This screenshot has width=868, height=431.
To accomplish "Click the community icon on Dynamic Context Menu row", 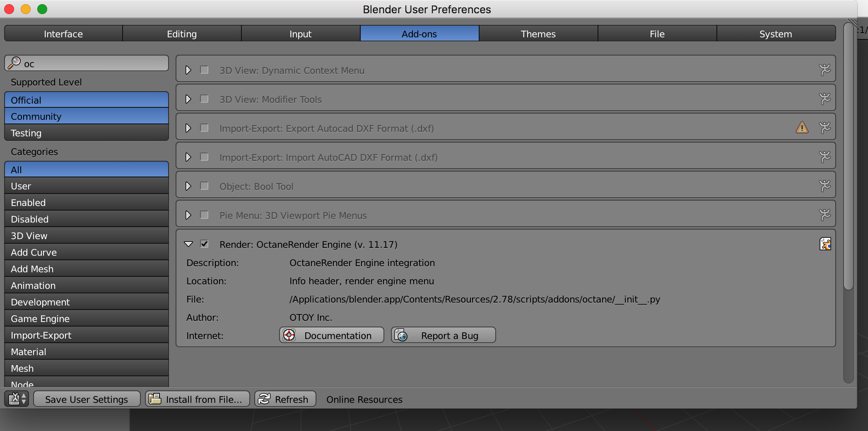I will 825,70.
